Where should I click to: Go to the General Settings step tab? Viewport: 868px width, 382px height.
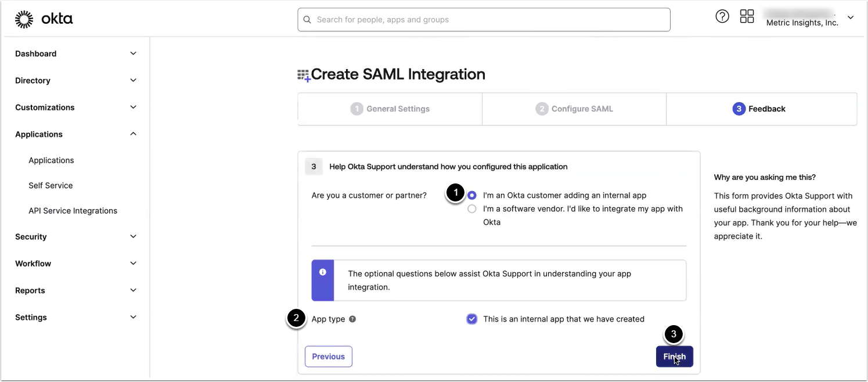[390, 109]
